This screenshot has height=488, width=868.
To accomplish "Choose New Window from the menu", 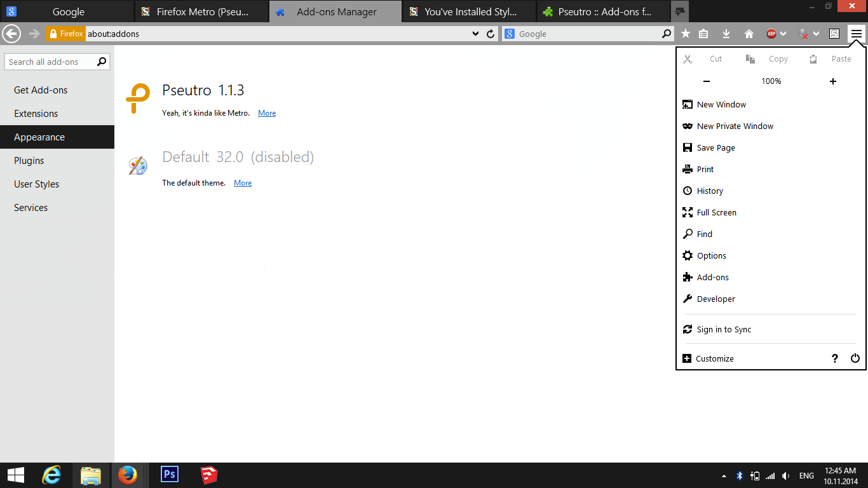I will coord(771,104).
